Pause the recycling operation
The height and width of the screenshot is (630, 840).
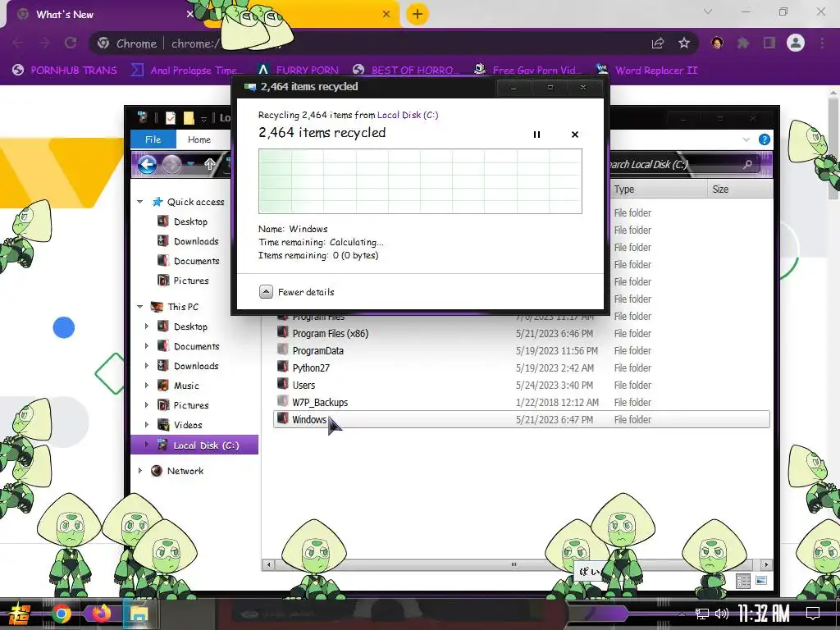(536, 135)
